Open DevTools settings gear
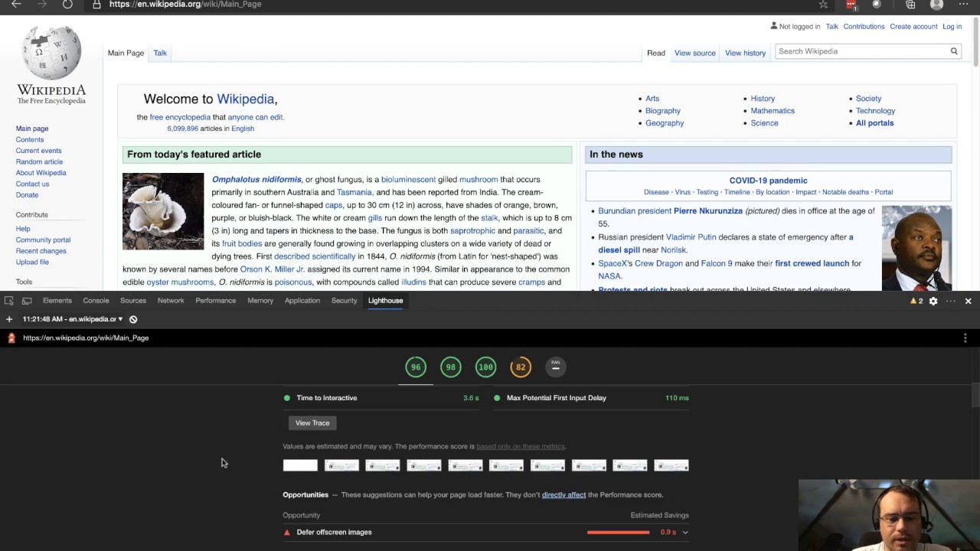Screen dimensions: 980x551 [x=933, y=301]
